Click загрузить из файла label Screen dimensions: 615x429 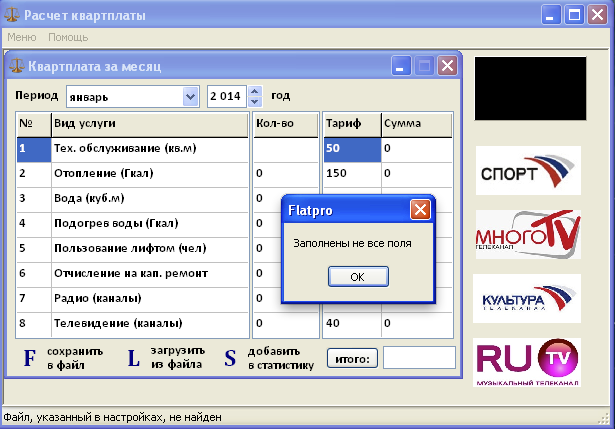coord(178,357)
